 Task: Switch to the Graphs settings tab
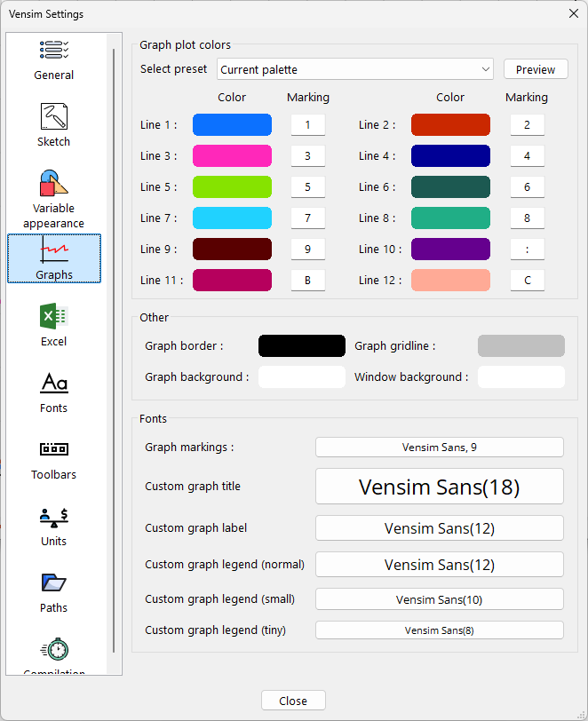click(x=54, y=258)
